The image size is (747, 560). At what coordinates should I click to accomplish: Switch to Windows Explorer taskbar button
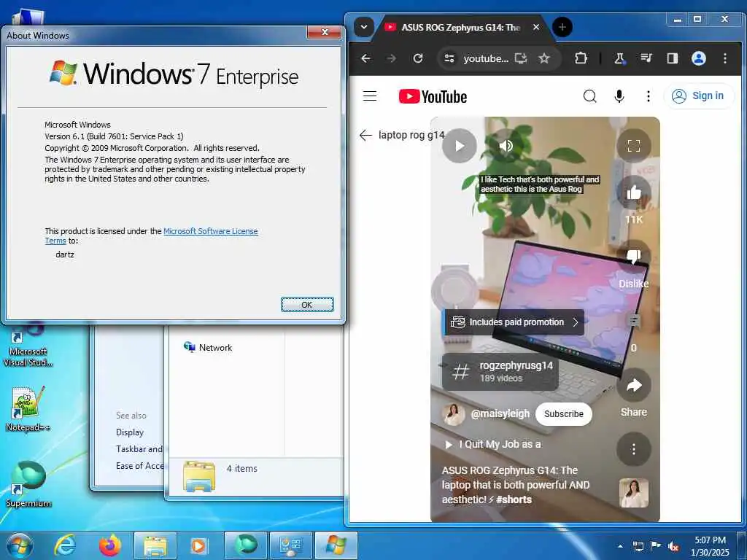(x=155, y=545)
